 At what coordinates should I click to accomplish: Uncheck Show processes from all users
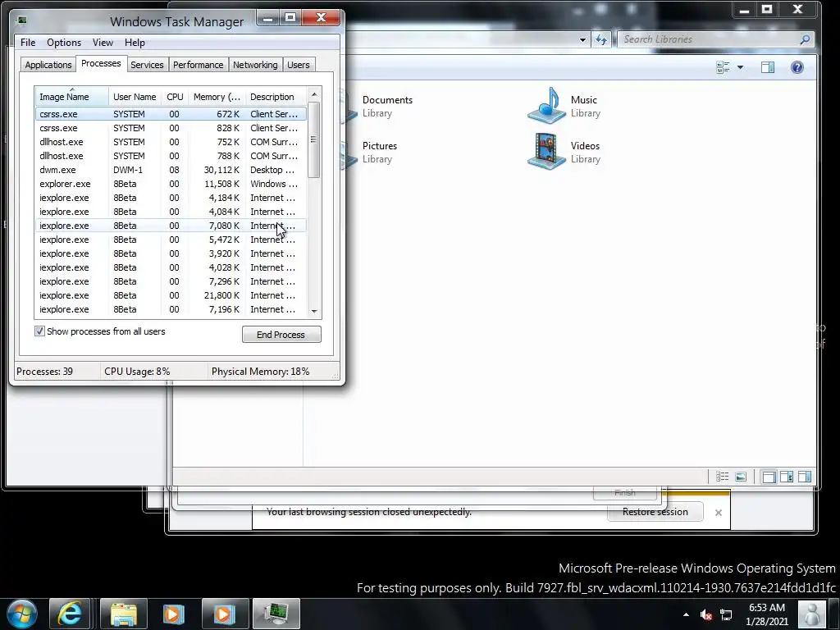(x=39, y=331)
